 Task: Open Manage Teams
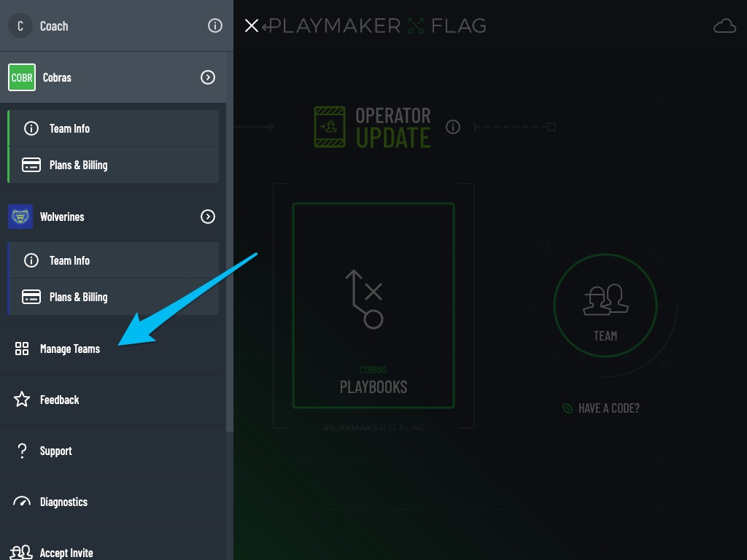coord(113,349)
